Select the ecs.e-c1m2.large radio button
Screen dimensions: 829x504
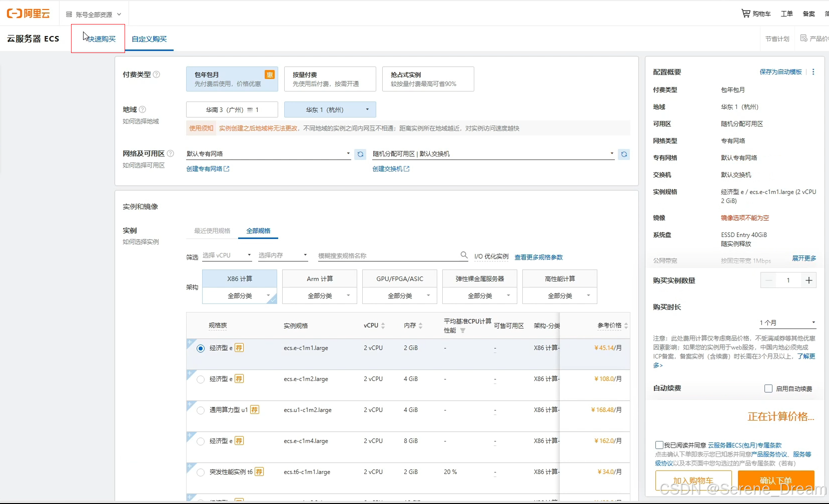[x=201, y=379]
